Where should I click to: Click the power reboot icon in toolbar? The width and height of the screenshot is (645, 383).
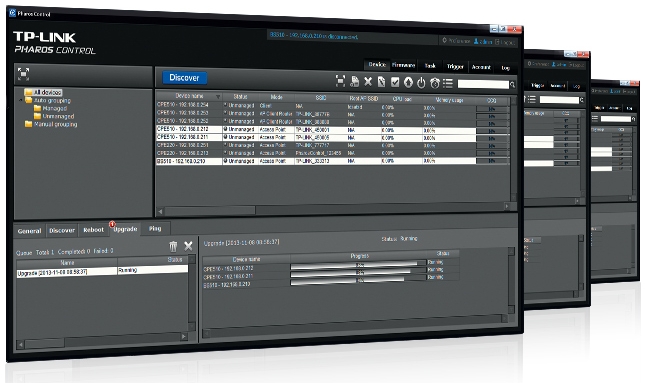coord(421,83)
